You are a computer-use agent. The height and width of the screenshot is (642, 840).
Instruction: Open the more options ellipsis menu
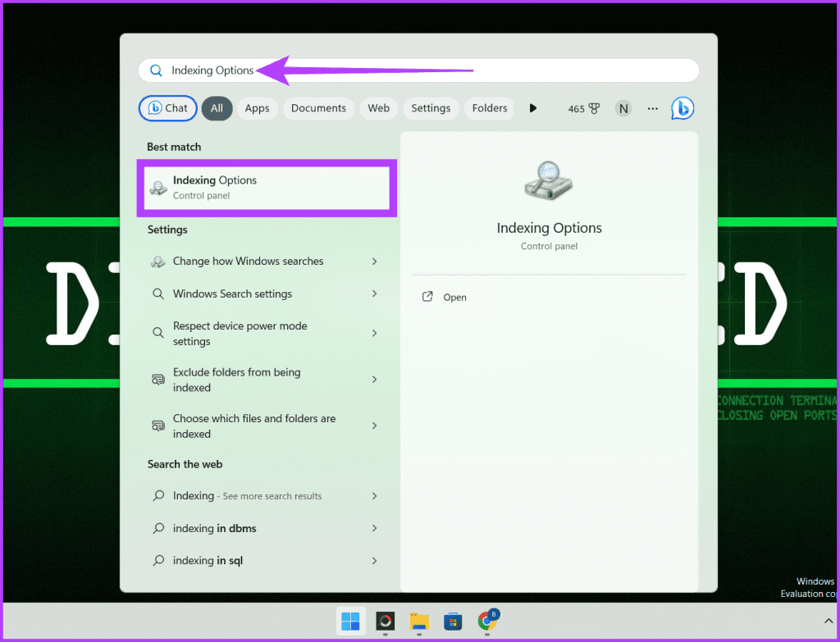tap(652, 108)
